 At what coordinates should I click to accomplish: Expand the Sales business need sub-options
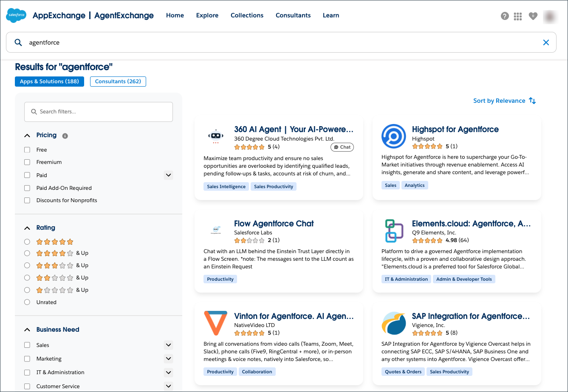coord(168,345)
